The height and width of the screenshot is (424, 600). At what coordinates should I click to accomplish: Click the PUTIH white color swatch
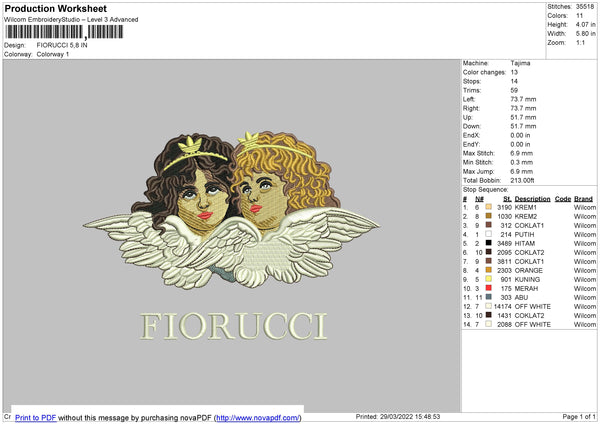coord(488,234)
